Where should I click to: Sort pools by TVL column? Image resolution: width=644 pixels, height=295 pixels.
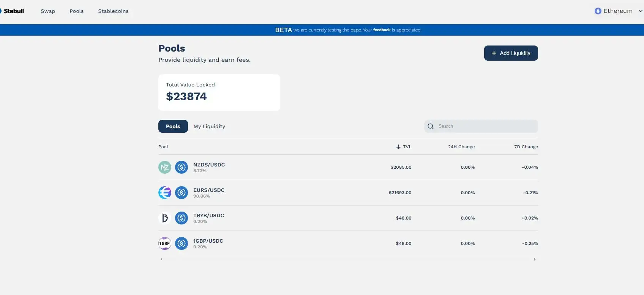click(404, 147)
